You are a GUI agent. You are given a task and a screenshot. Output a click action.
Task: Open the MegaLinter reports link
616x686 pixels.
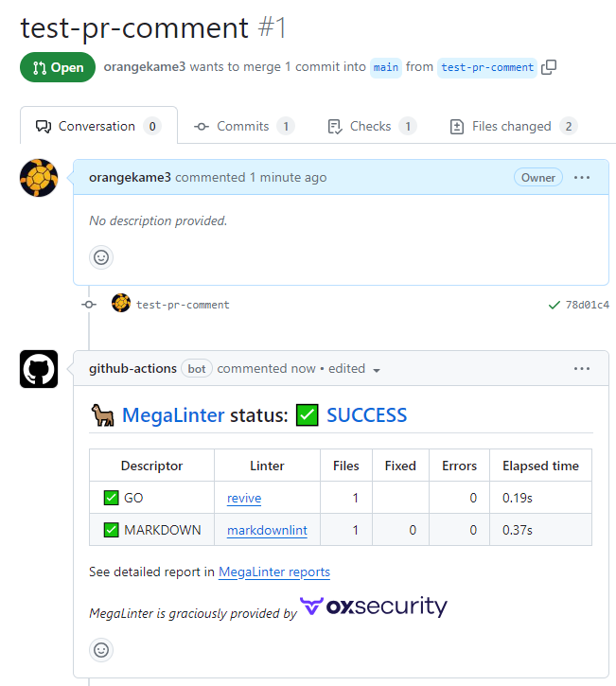click(x=274, y=572)
